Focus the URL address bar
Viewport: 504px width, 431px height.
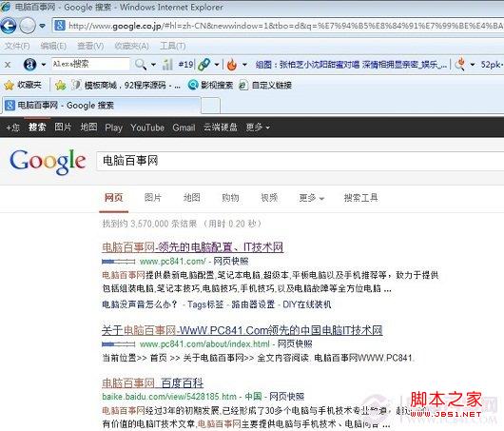(278, 26)
